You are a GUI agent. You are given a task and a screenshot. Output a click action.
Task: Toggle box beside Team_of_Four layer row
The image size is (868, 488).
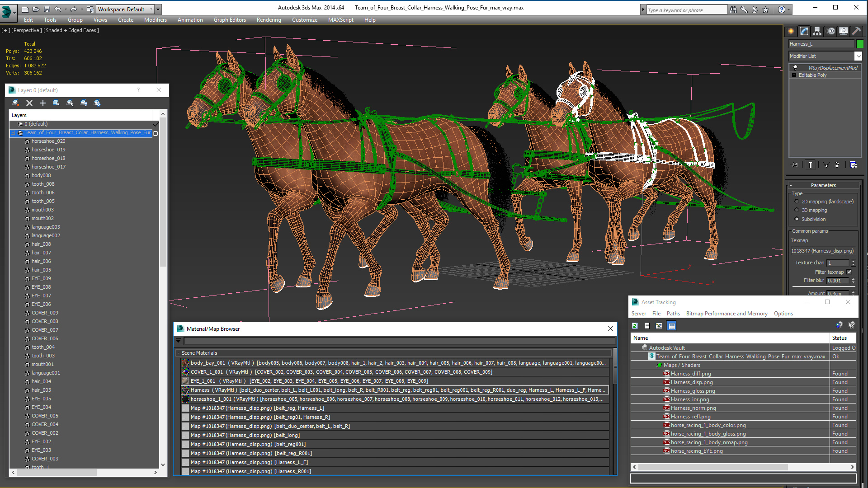point(156,133)
